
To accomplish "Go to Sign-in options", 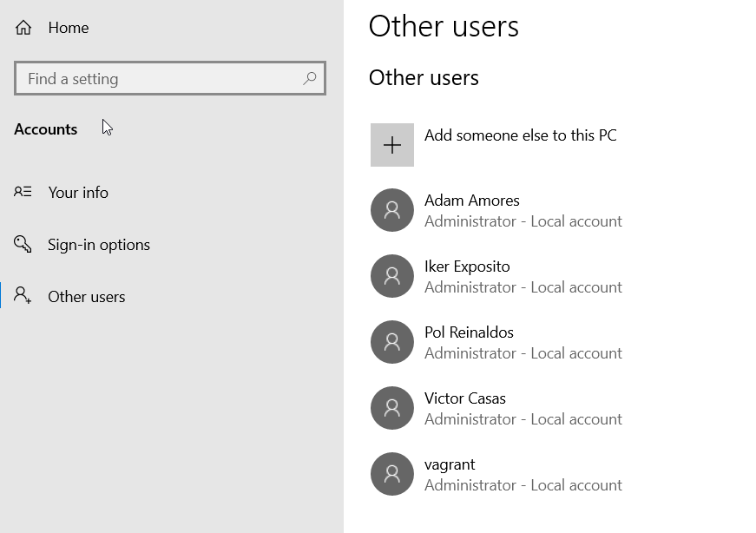I will pyautogui.click(x=99, y=245).
